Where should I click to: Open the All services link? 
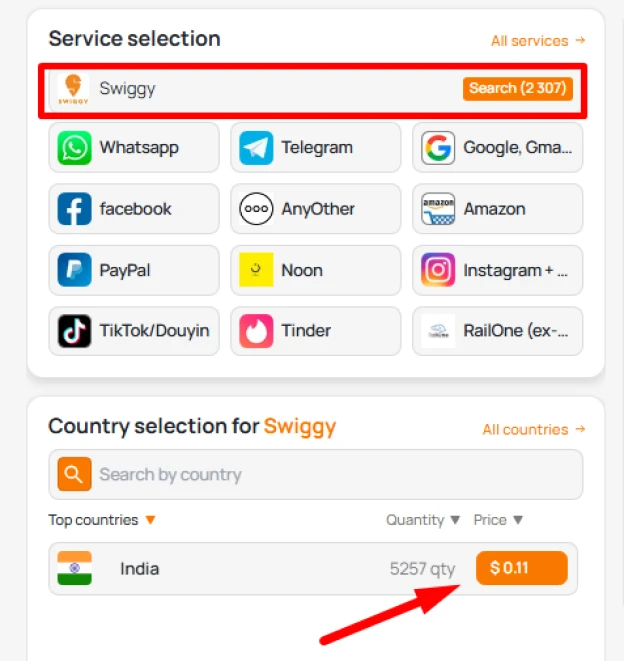tap(537, 41)
